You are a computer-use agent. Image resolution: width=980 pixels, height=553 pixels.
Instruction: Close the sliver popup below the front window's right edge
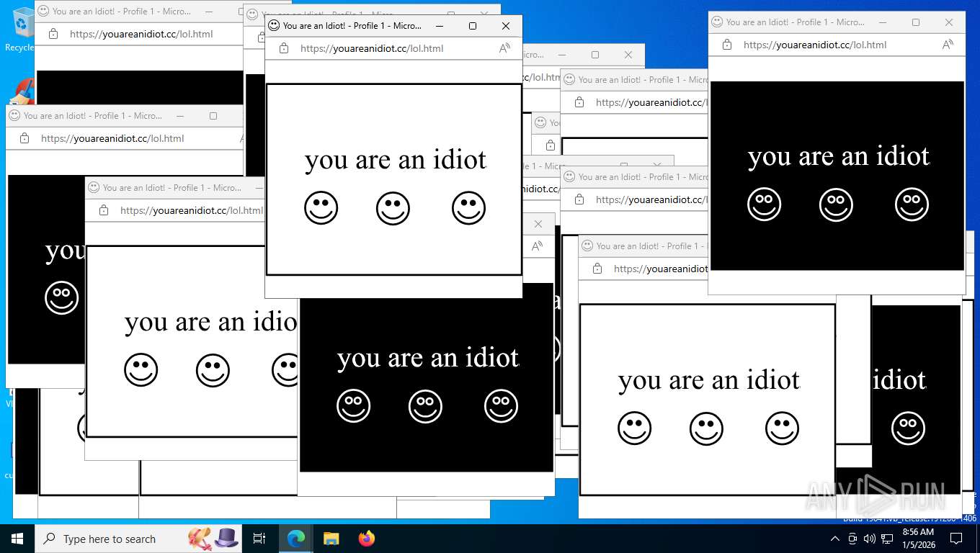click(x=538, y=224)
